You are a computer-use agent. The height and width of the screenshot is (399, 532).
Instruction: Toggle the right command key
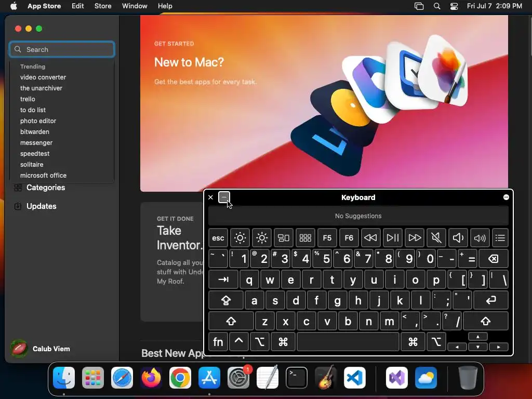(x=413, y=342)
